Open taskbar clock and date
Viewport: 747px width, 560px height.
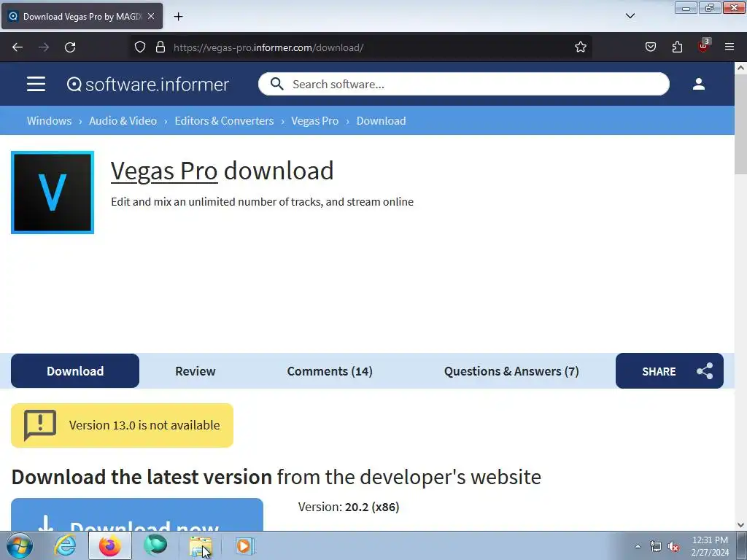[710, 545]
